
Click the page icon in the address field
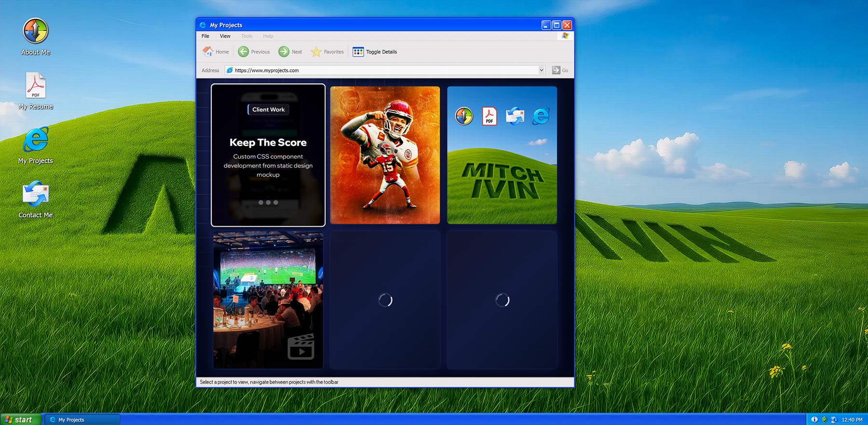click(230, 70)
